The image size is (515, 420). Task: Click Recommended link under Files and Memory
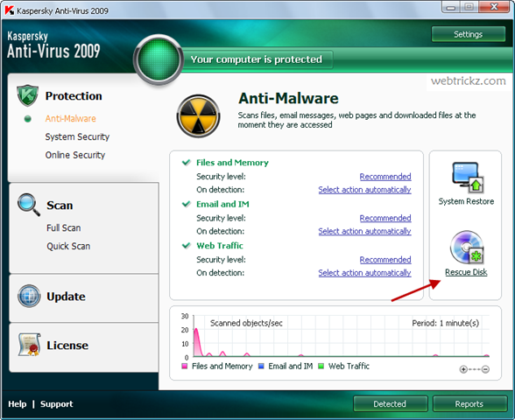385,177
